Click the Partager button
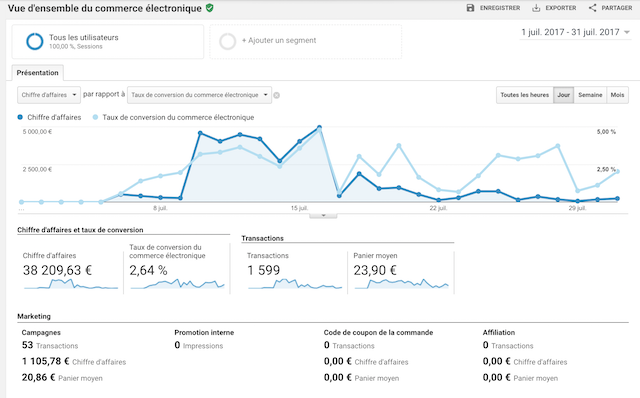The image size is (640, 398). pos(611,8)
